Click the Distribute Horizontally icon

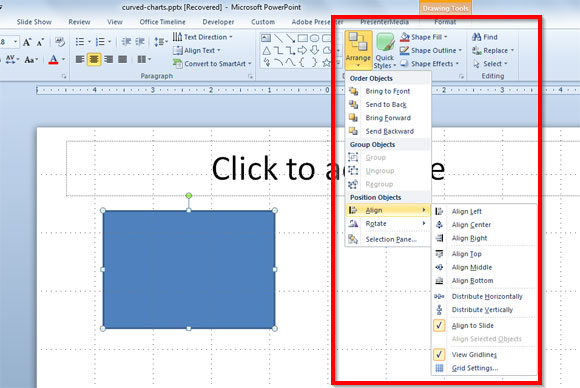tap(439, 296)
